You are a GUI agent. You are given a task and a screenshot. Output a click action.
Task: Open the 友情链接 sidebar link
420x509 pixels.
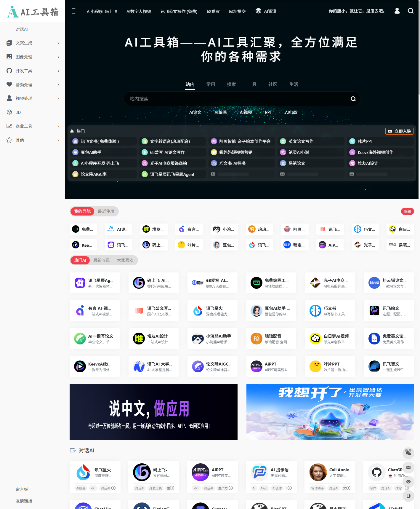(x=24, y=501)
